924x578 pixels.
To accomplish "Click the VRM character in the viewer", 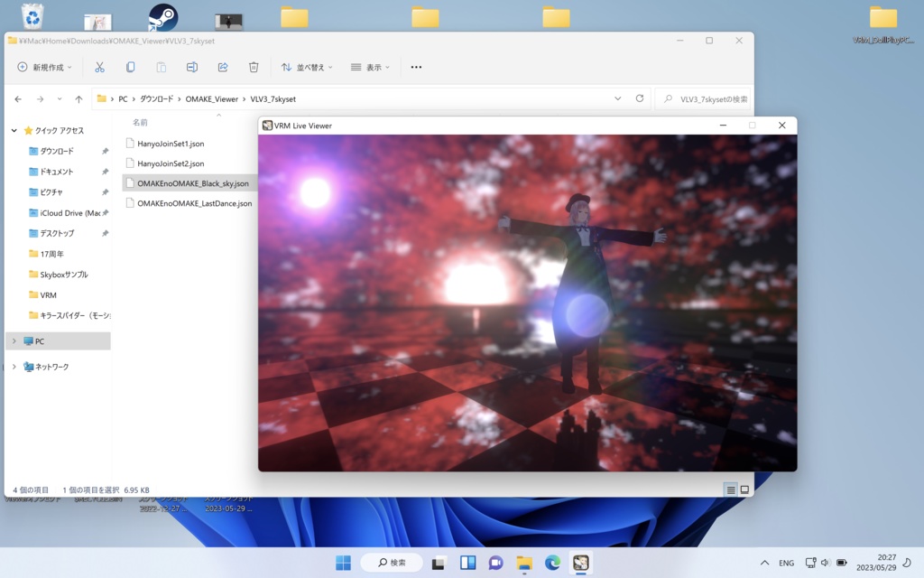I will tap(582, 292).
